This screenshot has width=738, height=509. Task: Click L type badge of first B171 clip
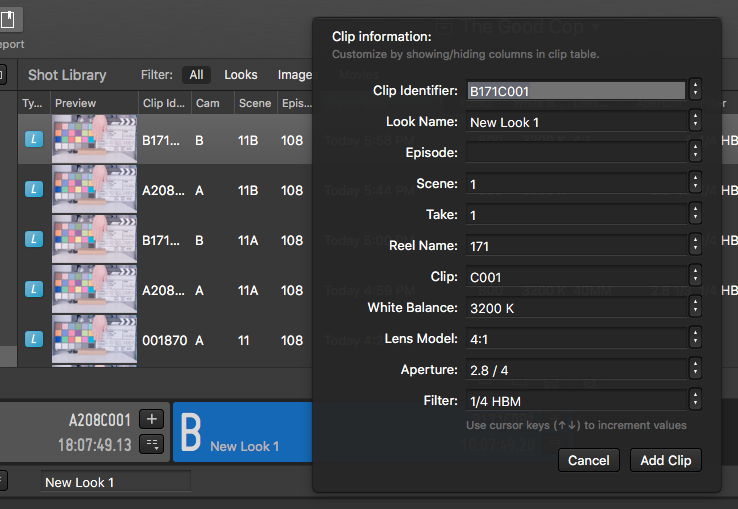(34, 141)
